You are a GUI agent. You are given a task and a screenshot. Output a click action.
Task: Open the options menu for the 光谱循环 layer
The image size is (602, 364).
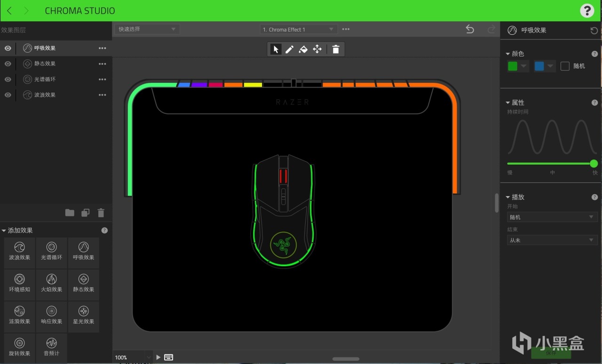pos(103,79)
